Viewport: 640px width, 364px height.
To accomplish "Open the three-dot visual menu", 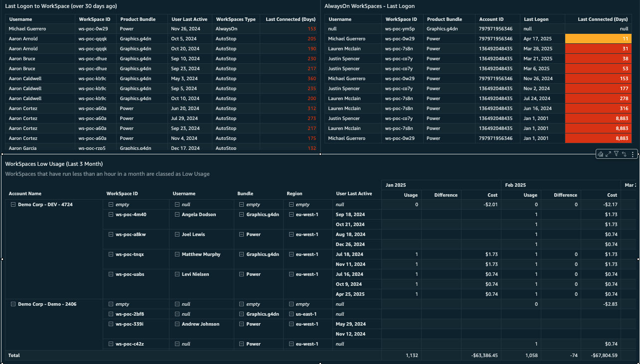I will [633, 154].
